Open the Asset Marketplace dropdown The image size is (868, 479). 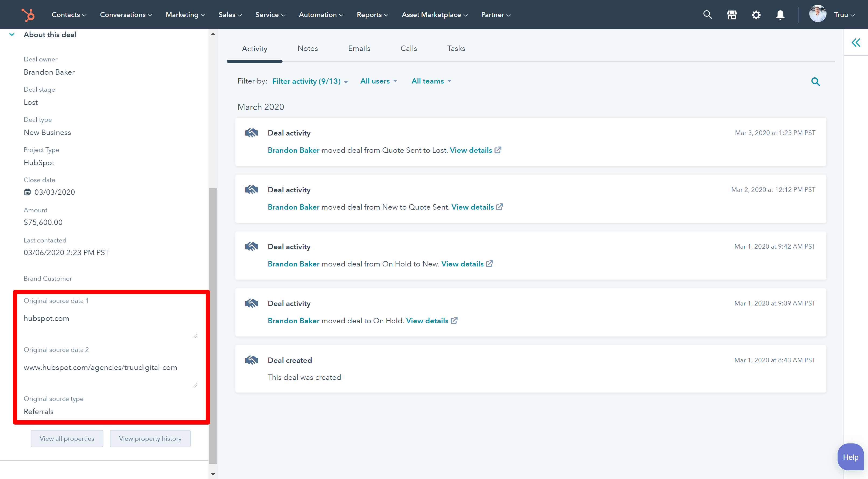click(435, 15)
